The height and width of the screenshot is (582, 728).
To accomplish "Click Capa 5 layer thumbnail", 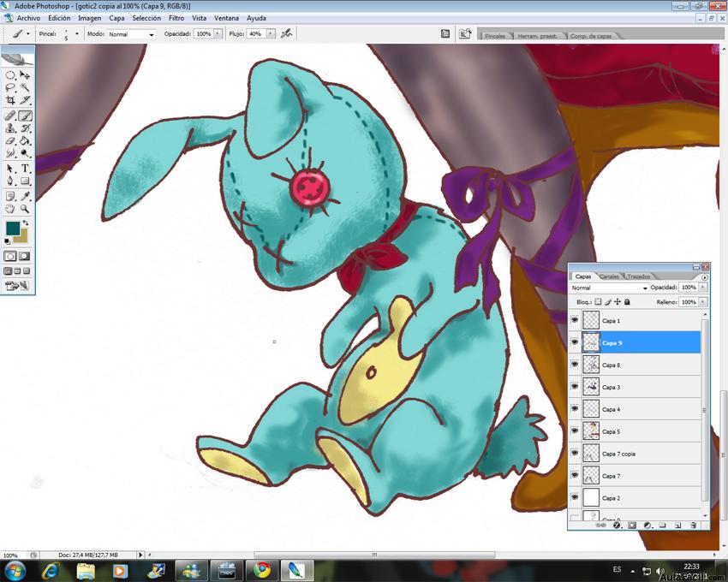I will click(591, 431).
